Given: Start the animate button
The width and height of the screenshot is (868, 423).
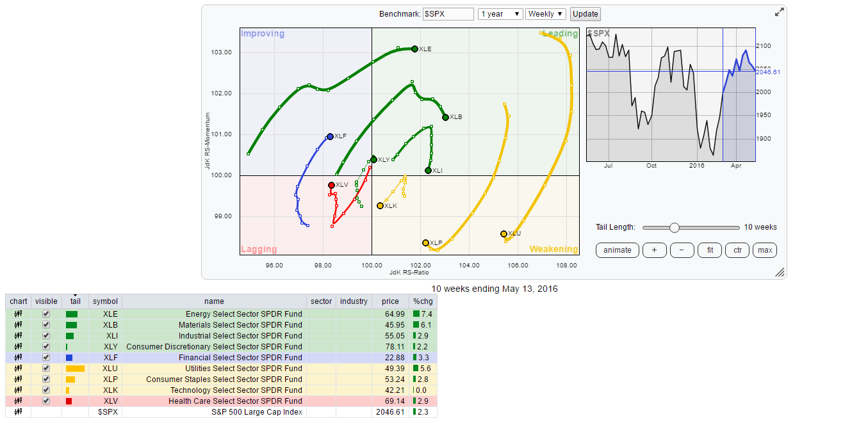Looking at the screenshot, I should (x=617, y=250).
